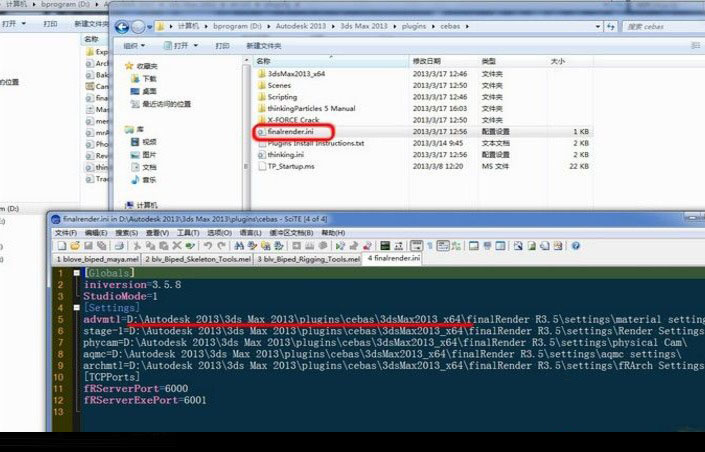705x452 pixels.
Task: Open 桌面 in the navigation pane
Action: [144, 91]
